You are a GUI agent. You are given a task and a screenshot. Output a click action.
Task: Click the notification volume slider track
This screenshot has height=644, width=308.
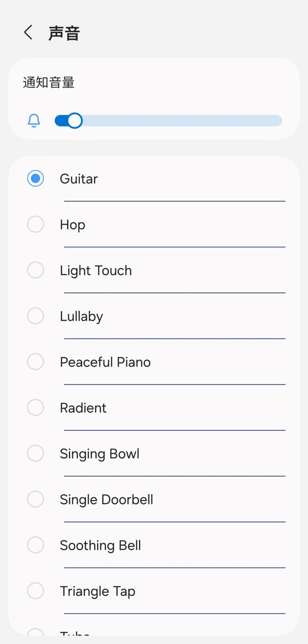pyautogui.click(x=180, y=121)
